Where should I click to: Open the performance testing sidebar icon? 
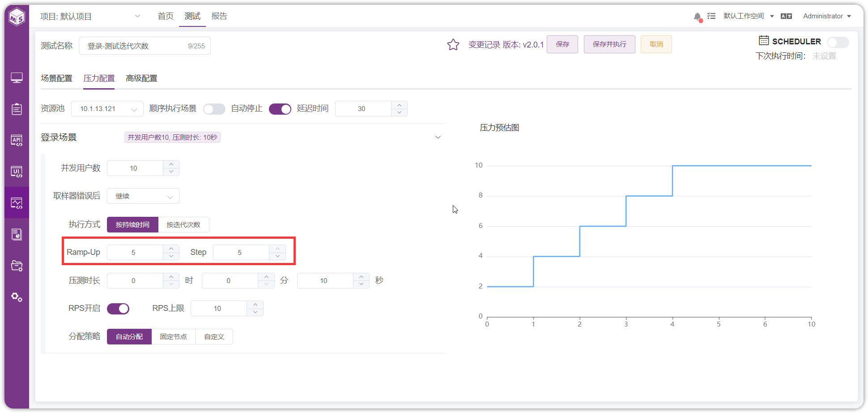pos(17,203)
